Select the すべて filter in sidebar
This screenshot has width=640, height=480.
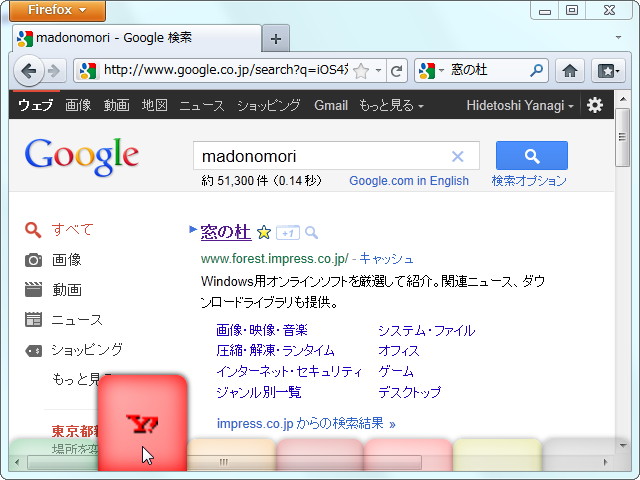tap(72, 230)
